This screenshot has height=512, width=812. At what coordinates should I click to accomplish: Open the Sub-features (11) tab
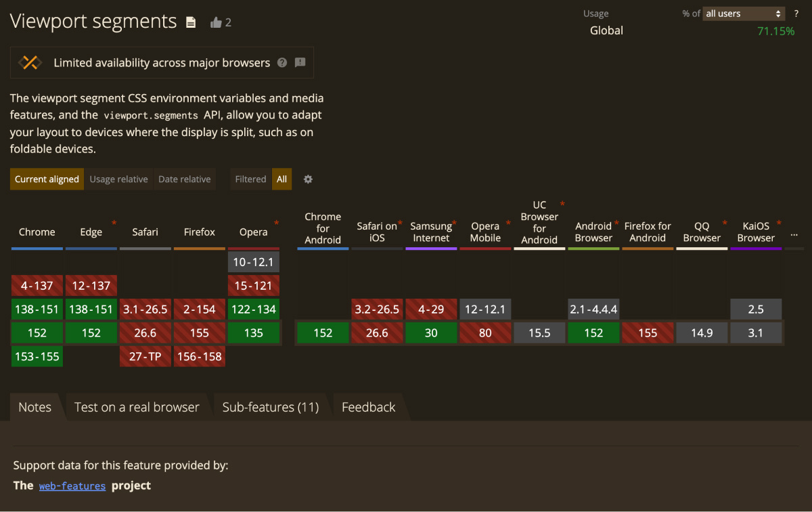tap(271, 407)
